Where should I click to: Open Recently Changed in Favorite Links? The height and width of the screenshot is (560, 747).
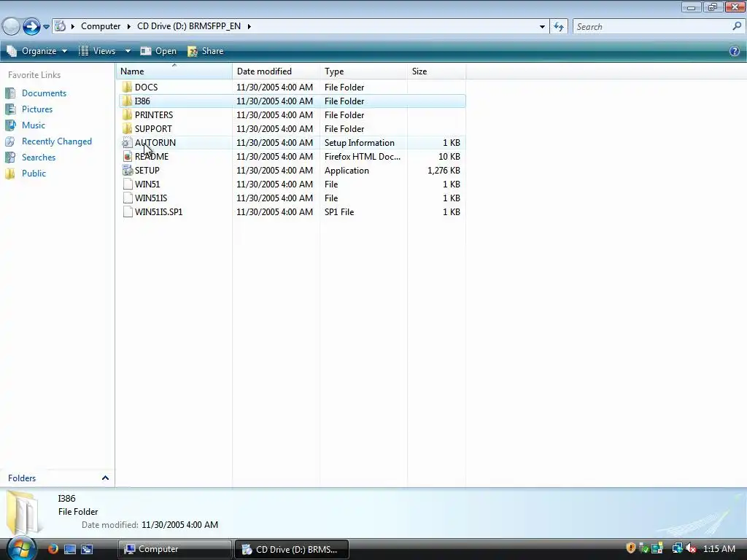(57, 141)
